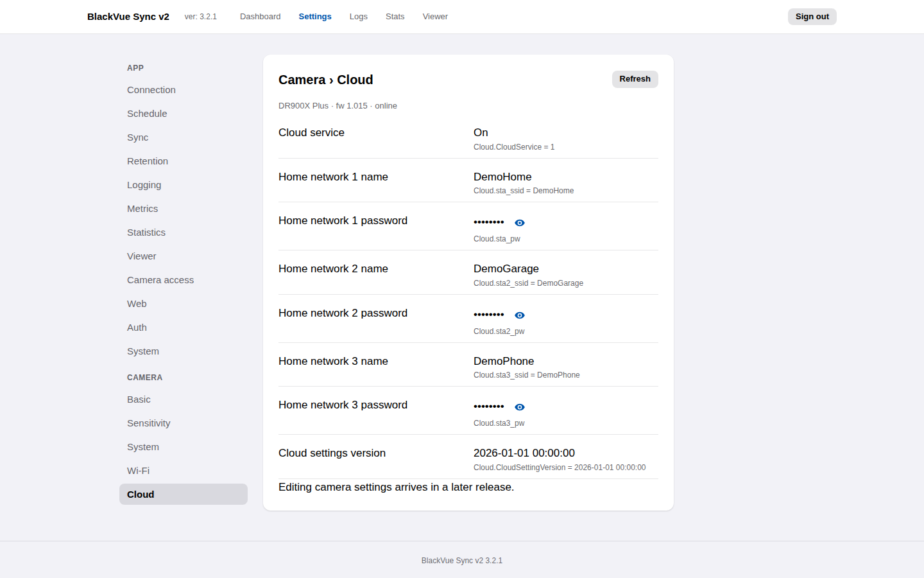The width and height of the screenshot is (924, 578).
Task: Reveal Home network 3 password with eye icon
Action: (x=520, y=407)
